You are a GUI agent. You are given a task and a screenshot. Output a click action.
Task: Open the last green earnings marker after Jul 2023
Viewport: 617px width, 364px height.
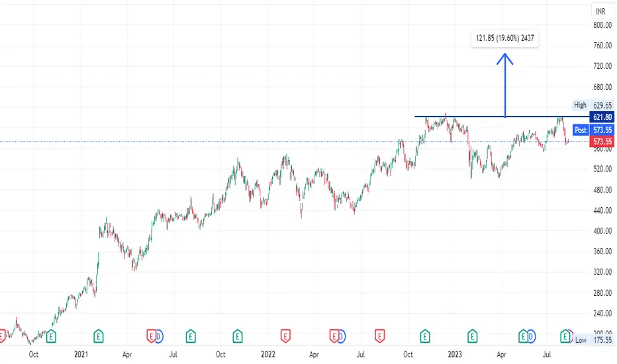(565, 336)
